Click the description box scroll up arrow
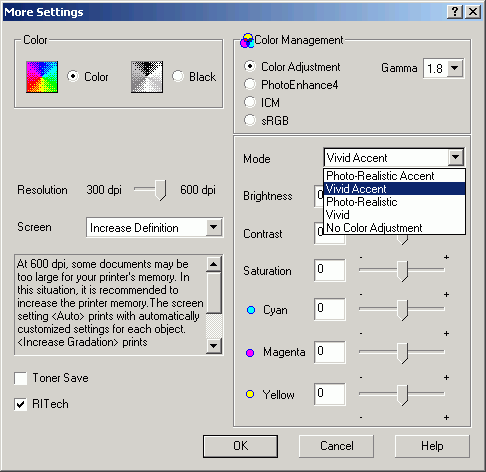The image size is (486, 472). click(x=213, y=264)
